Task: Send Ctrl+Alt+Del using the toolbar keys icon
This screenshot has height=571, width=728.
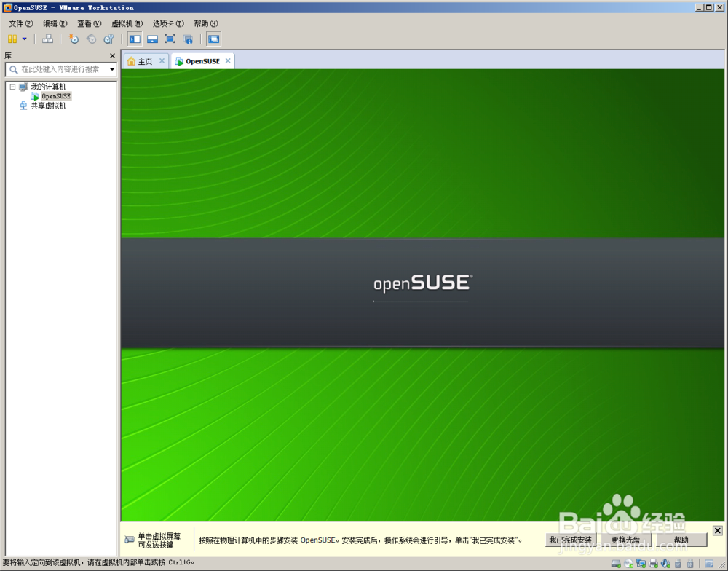Action: (47, 39)
